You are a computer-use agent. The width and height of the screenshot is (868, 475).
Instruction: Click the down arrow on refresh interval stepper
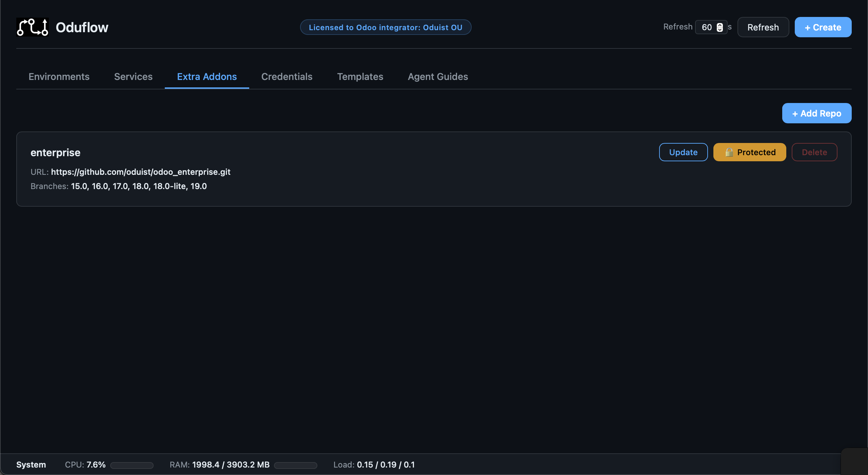click(x=720, y=30)
